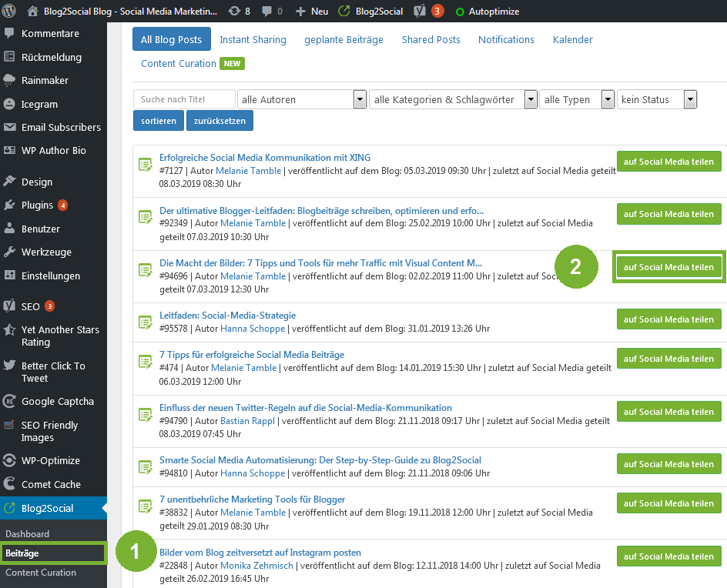
Task: Click the Rückmeldung sidebar icon
Action: tap(9, 56)
